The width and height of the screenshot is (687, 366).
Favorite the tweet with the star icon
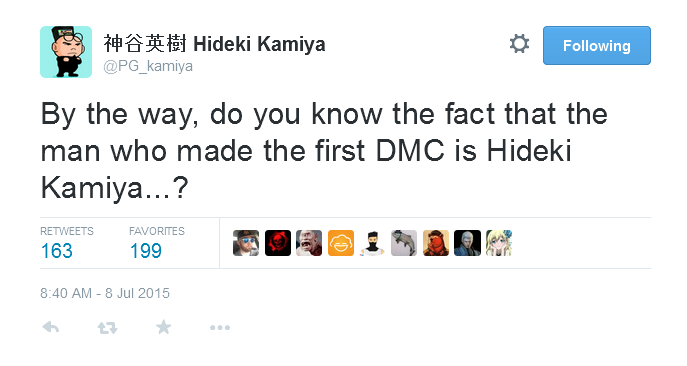(x=163, y=327)
